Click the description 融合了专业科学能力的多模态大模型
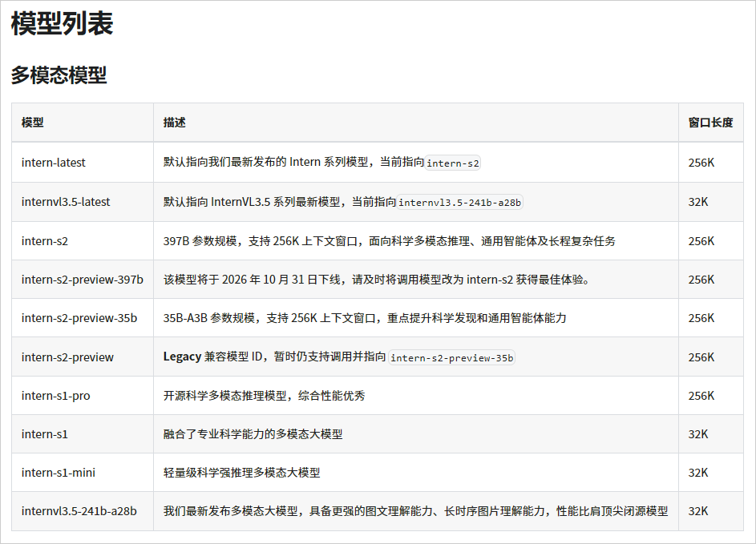The width and height of the screenshot is (756, 544). [253, 434]
